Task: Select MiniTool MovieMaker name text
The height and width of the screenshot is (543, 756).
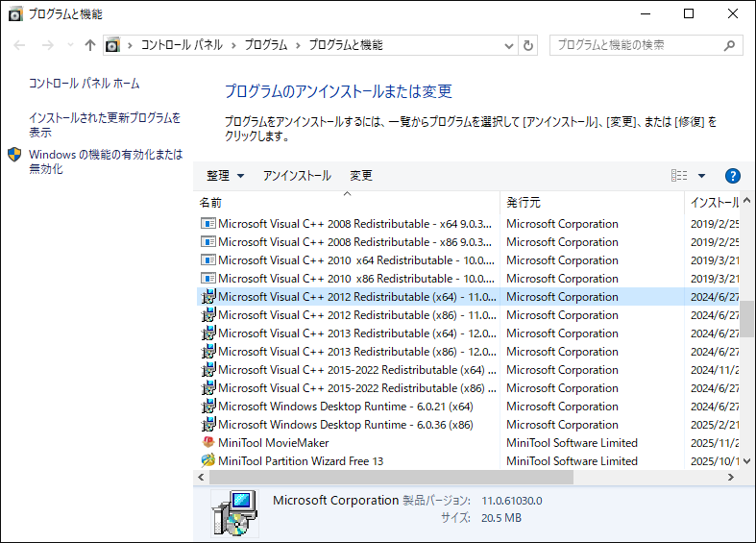Action: coord(274,443)
